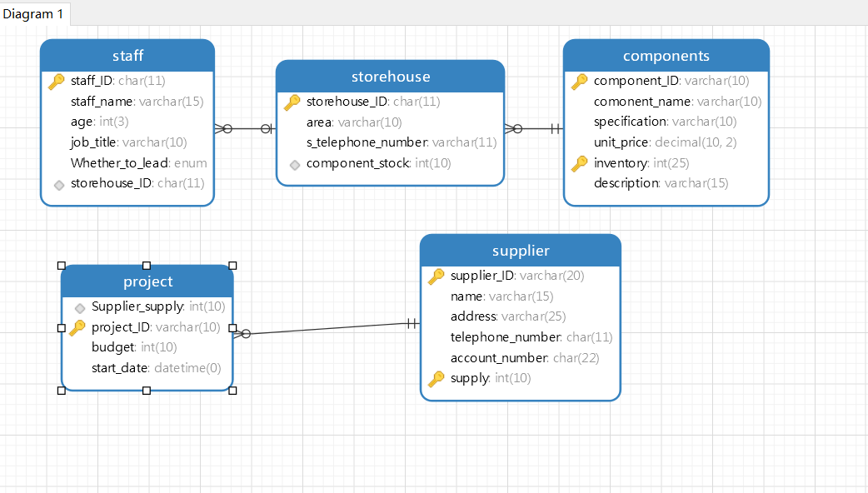The image size is (868, 493).
Task: Click the project to supplier relationship line
Action: click(327, 329)
